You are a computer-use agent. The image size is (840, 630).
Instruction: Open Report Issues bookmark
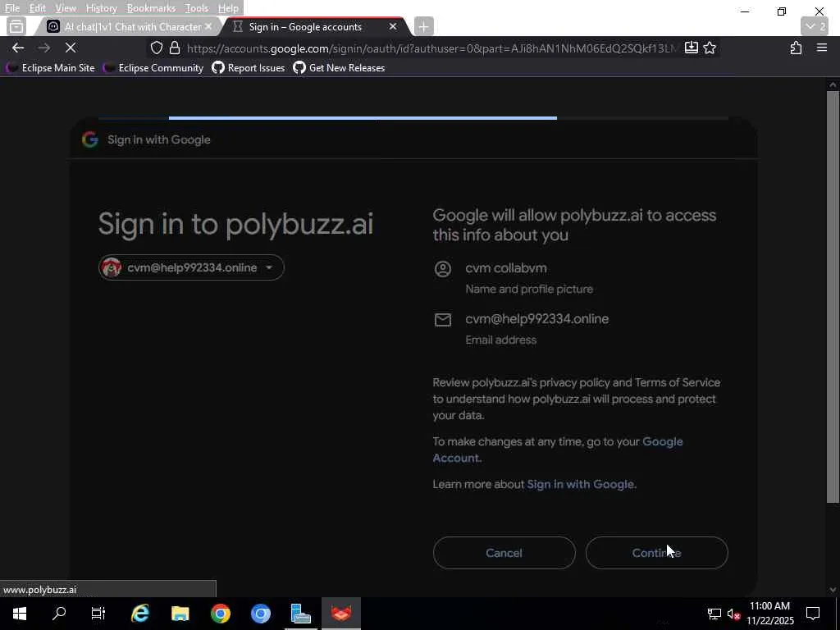point(248,68)
